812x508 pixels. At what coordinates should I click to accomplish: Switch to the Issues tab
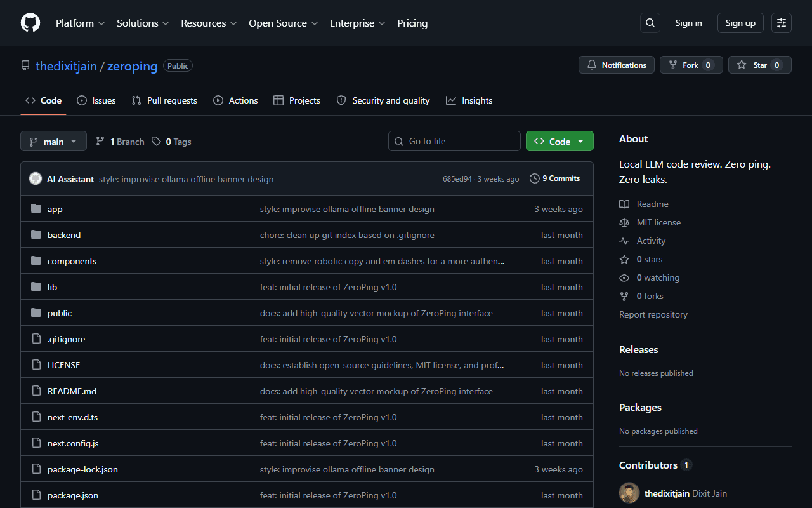click(96, 100)
